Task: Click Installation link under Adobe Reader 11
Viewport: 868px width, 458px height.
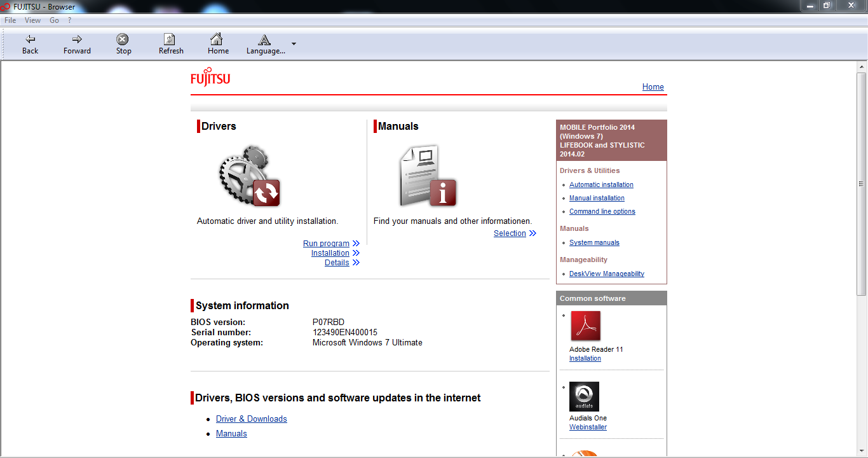Action: tap(585, 358)
